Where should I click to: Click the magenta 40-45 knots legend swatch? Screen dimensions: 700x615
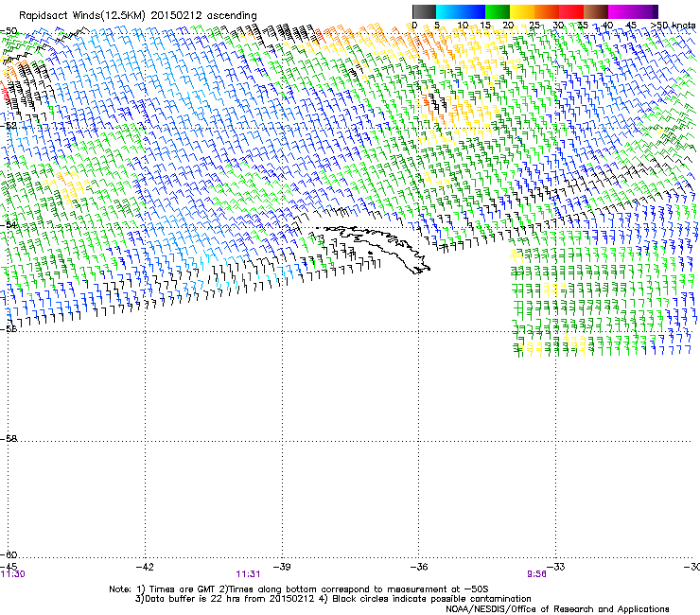pos(621,11)
